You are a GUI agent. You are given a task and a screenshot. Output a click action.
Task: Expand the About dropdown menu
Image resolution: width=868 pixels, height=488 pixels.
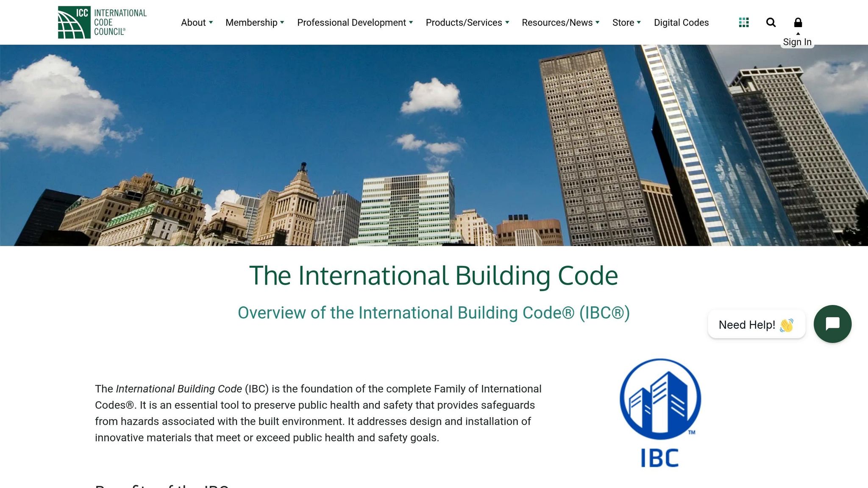[x=197, y=22]
